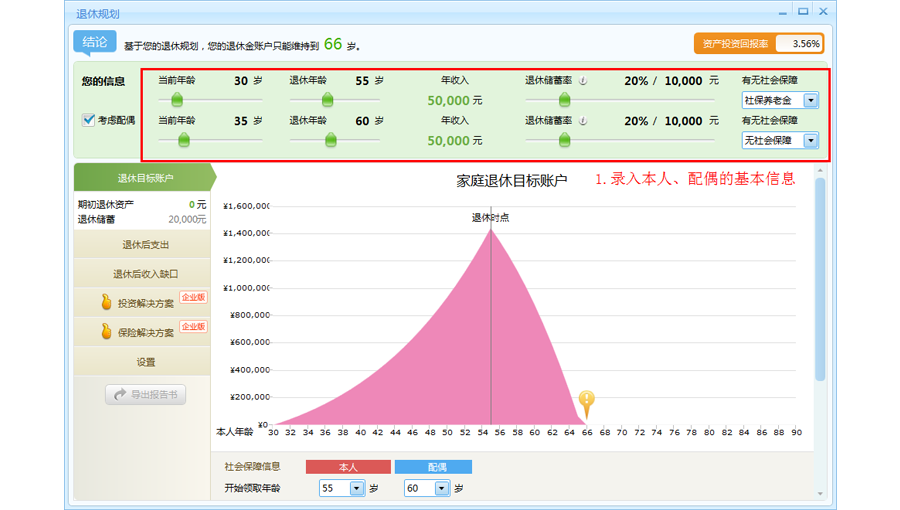
Task: Click the gold pouch icon beside 投资解决方案
Action: tap(106, 303)
